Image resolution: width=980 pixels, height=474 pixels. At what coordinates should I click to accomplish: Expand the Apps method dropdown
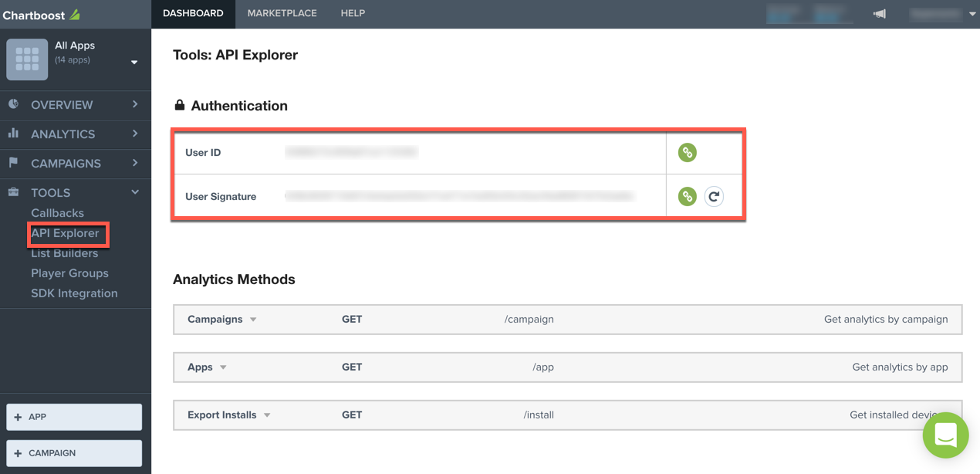pyautogui.click(x=224, y=367)
